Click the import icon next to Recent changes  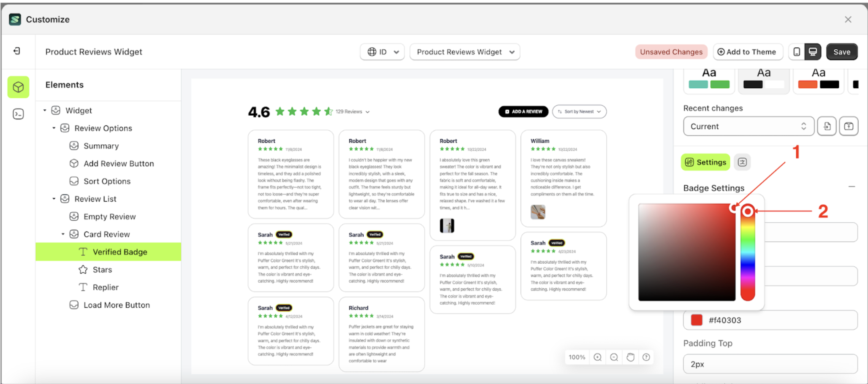[x=827, y=126]
